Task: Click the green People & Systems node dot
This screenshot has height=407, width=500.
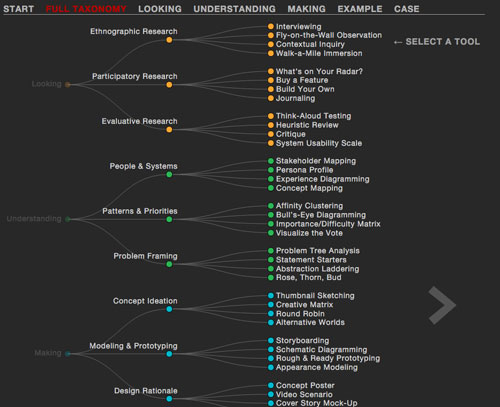Action: pyautogui.click(x=169, y=174)
